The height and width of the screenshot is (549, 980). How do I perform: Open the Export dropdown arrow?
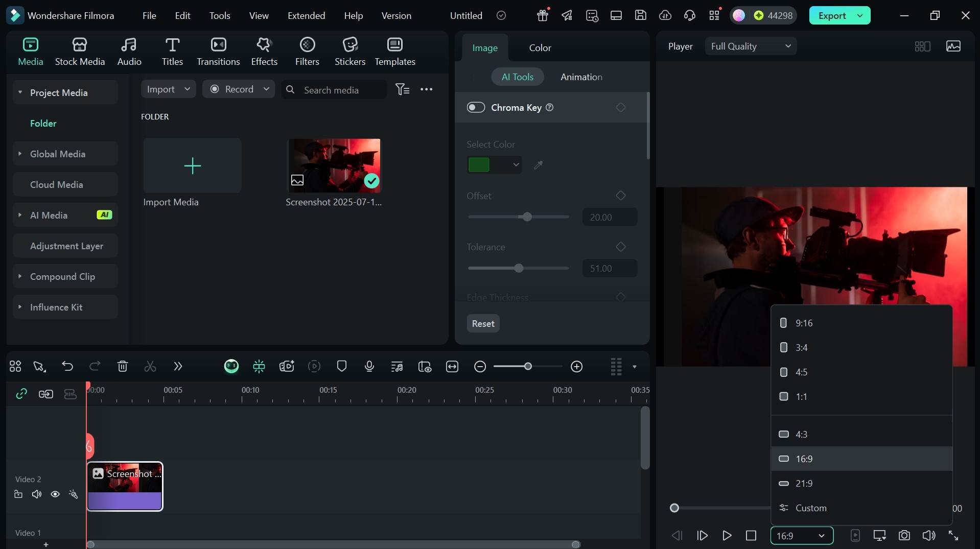tap(860, 15)
